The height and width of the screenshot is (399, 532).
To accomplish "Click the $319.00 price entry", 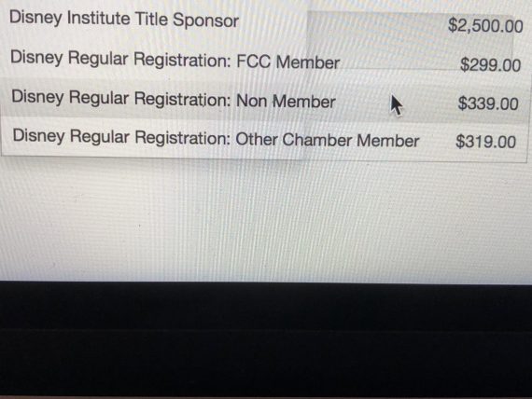I will [x=486, y=142].
